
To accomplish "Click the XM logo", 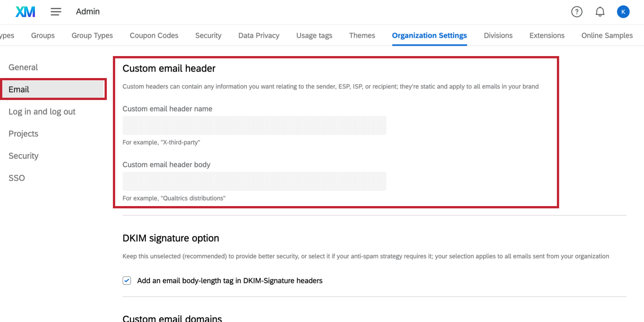I will (25, 12).
